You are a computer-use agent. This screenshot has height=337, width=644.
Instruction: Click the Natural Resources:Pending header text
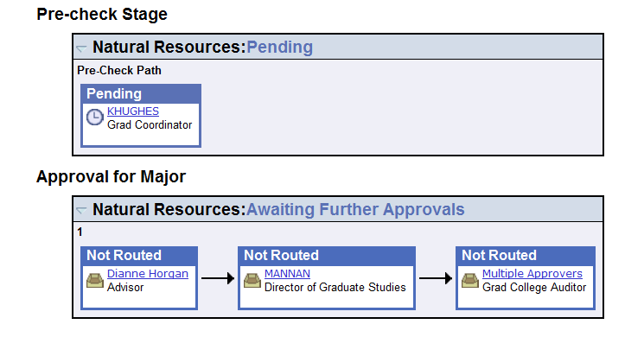[202, 47]
